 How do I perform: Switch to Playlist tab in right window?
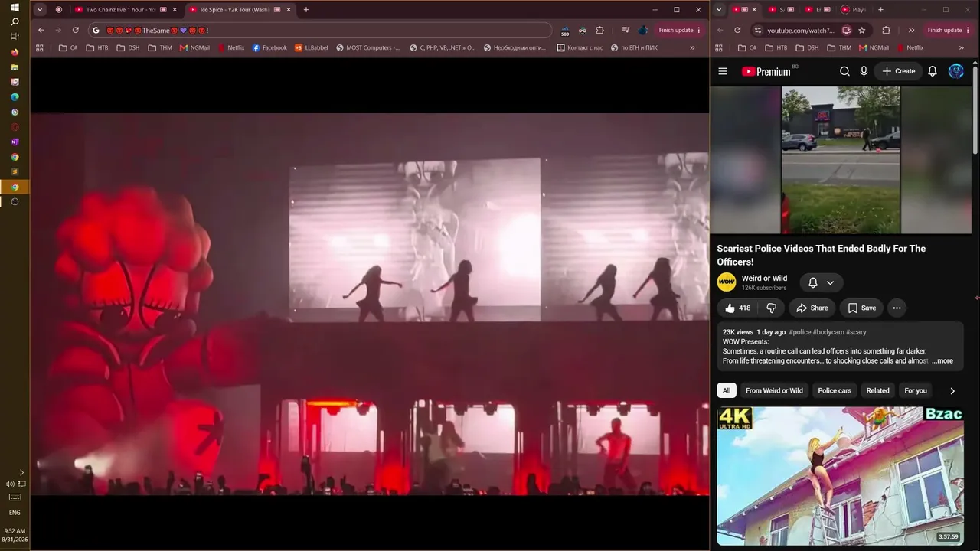click(854, 10)
